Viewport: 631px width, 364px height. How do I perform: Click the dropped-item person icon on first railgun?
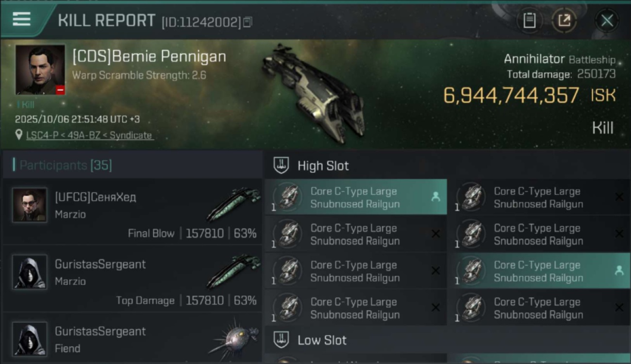pyautogui.click(x=435, y=197)
